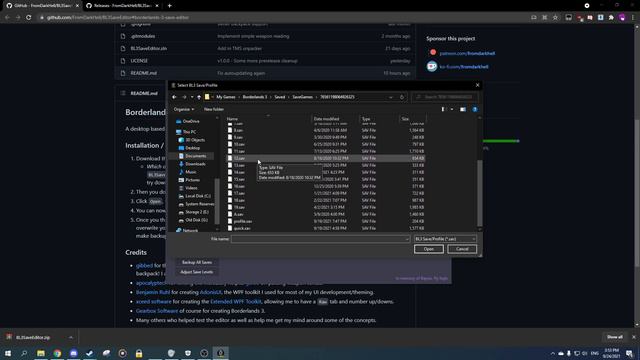Screen dimensions: 640x360
Task: Expand the address bar previous locations dropdown
Action: coord(391,97)
